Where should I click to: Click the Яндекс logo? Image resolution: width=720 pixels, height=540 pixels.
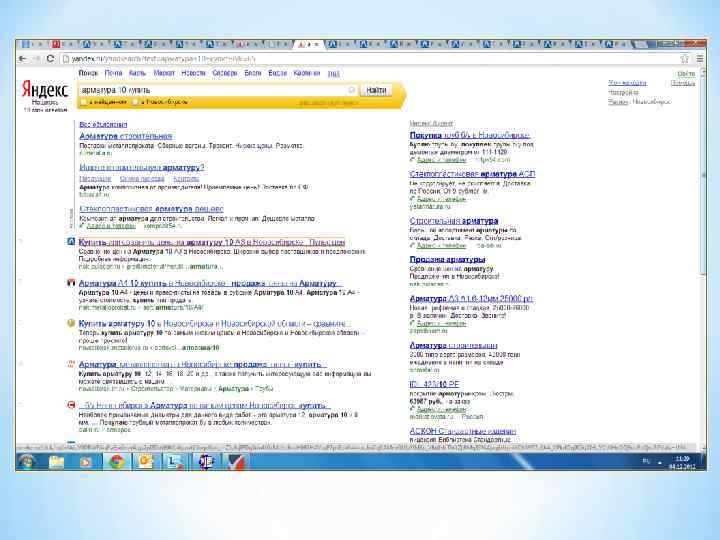tap(45, 90)
